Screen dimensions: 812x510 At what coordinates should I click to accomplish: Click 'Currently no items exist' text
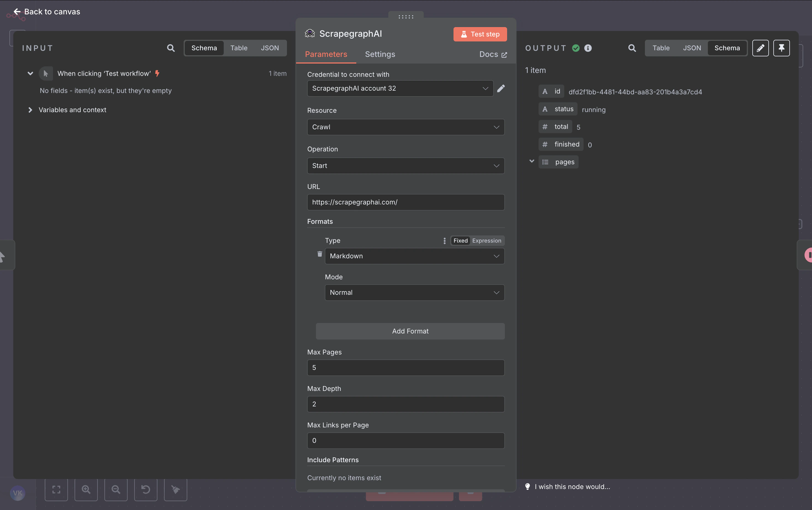(344, 478)
